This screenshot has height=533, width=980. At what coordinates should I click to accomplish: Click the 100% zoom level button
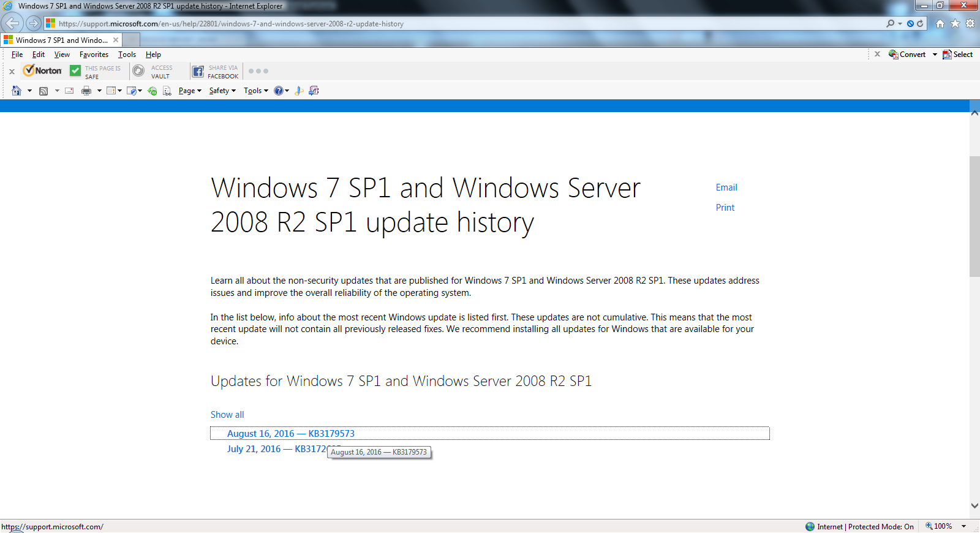coord(939,526)
